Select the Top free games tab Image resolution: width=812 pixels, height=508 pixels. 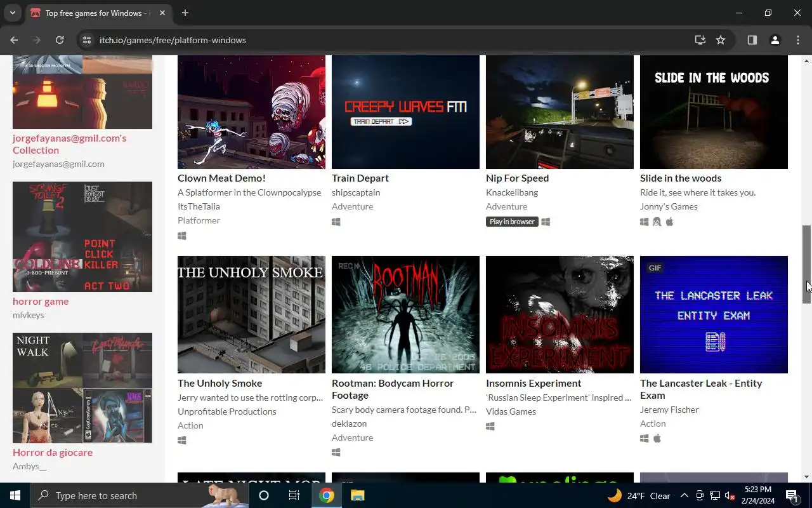pos(98,13)
